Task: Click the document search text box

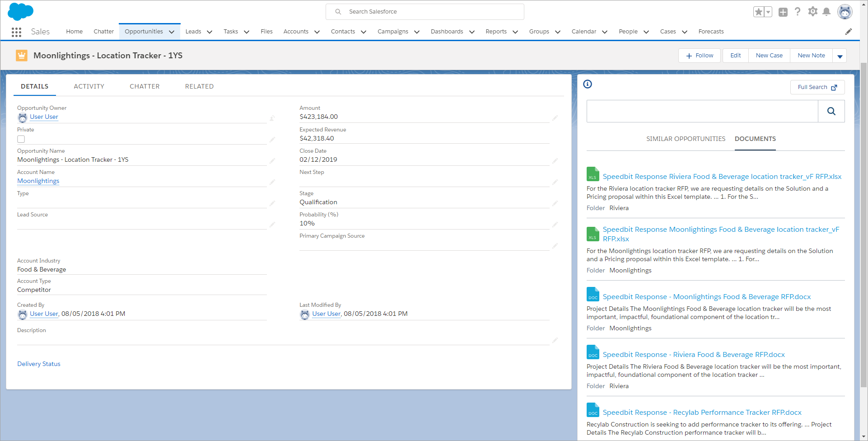Action: [702, 111]
